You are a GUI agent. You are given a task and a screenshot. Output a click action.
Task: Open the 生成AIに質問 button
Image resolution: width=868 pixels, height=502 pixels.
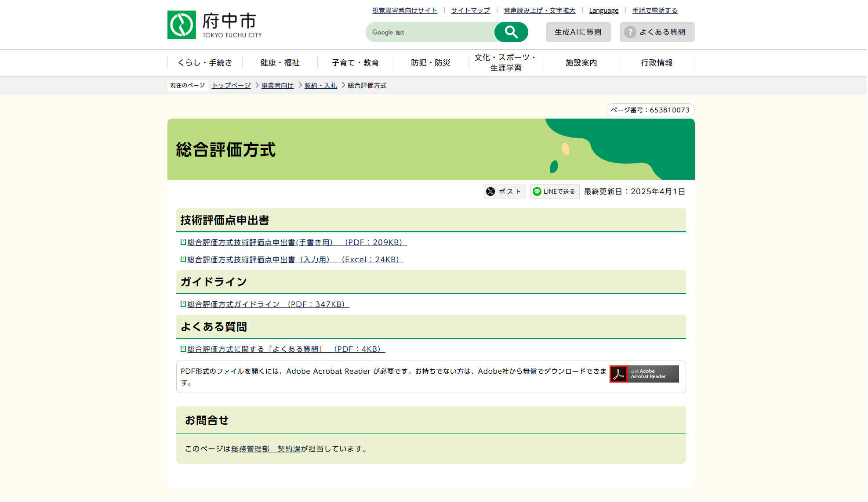coord(578,32)
